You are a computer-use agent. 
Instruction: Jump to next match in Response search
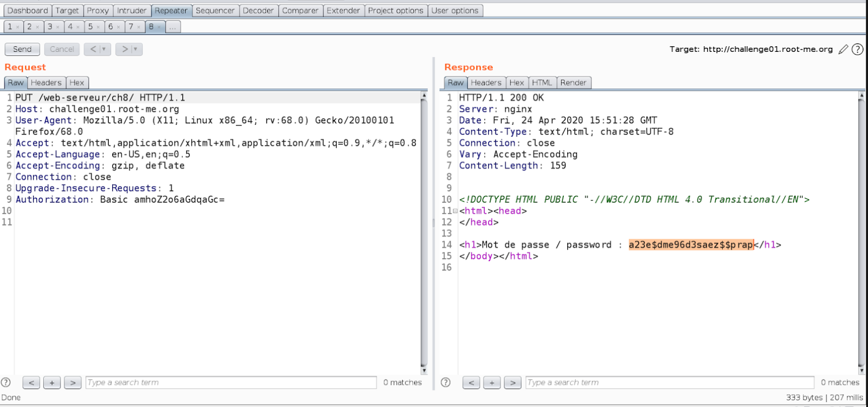click(x=513, y=382)
